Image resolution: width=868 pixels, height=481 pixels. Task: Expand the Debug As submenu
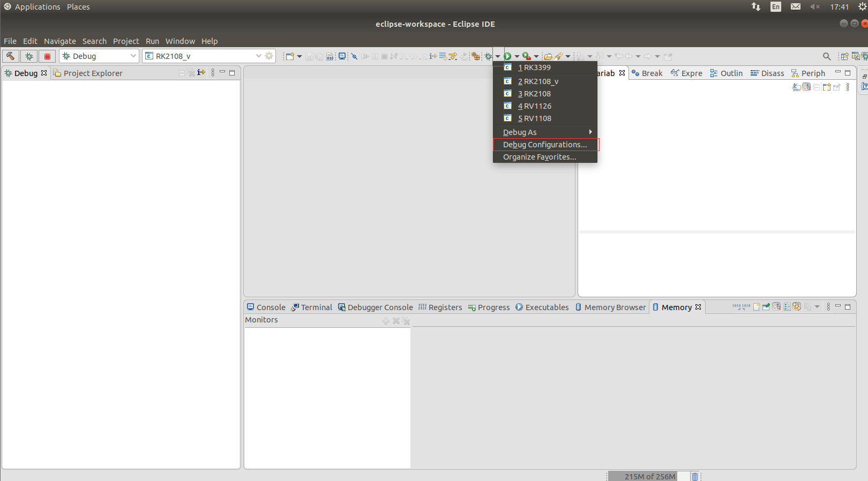[545, 132]
